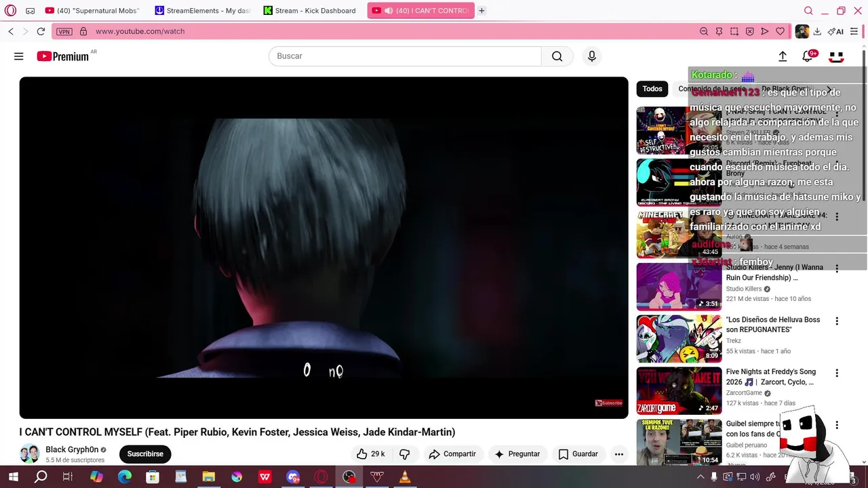The image size is (868, 488).
Task: Start voice search with microphone icon
Action: [x=592, y=56]
